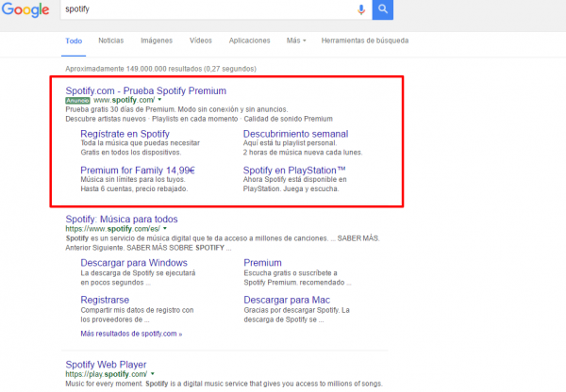Viewport: 566px width, 392px height.
Task: Click text 'Escucha gratis o suscríbete a'
Action: point(291,273)
